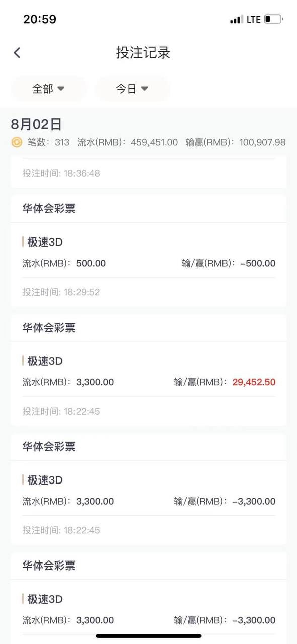The height and width of the screenshot is (644, 297).
Task: Tap the home indicator bar
Action: [x=148, y=636]
